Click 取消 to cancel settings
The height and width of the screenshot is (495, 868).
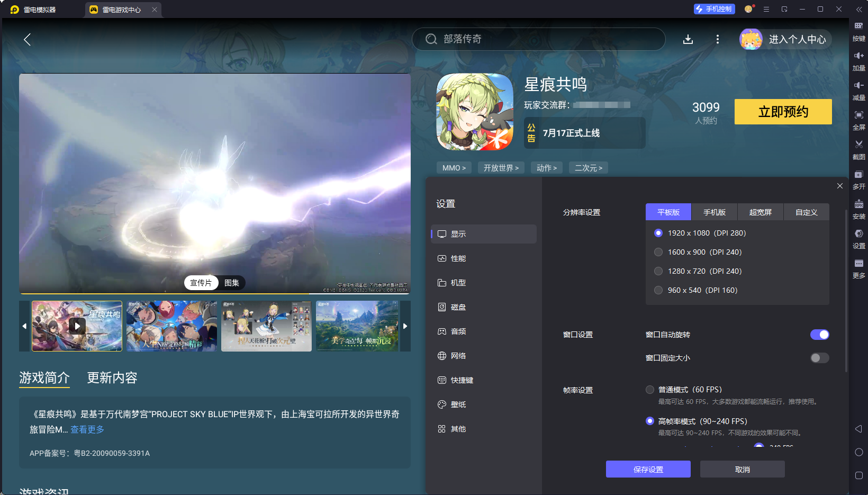743,469
